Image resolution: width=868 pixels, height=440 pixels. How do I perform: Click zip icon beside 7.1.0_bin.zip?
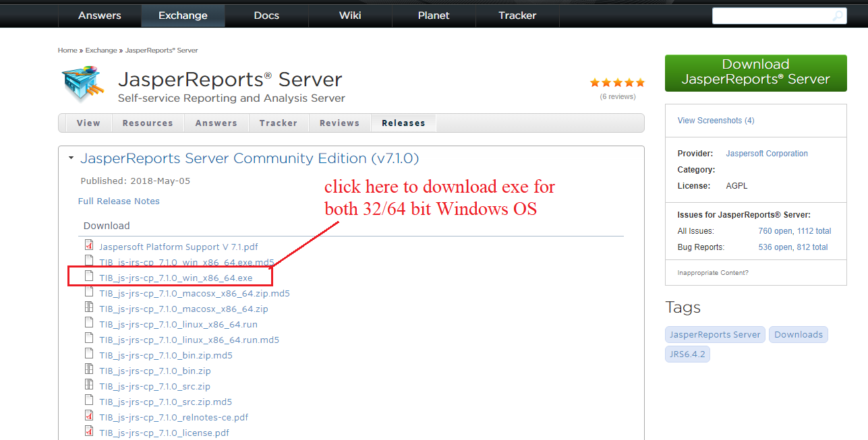tap(89, 370)
